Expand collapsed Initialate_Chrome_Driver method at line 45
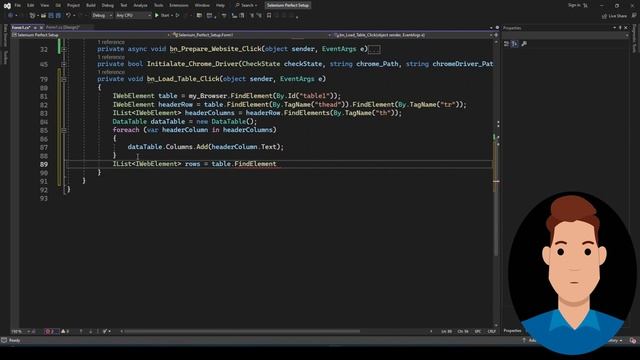Screen dimensions: 640x360 64,64
